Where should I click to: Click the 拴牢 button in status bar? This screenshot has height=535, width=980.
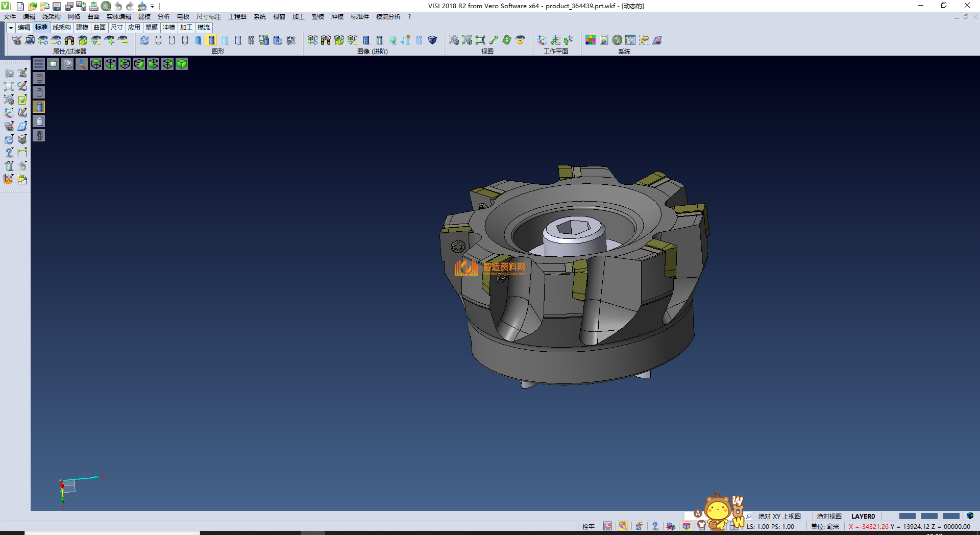pyautogui.click(x=588, y=526)
